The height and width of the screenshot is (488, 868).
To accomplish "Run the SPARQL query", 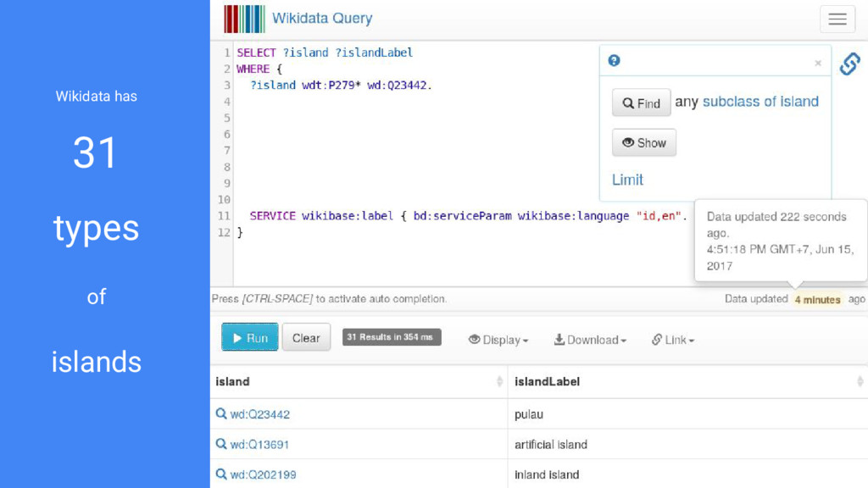I will [x=250, y=337].
